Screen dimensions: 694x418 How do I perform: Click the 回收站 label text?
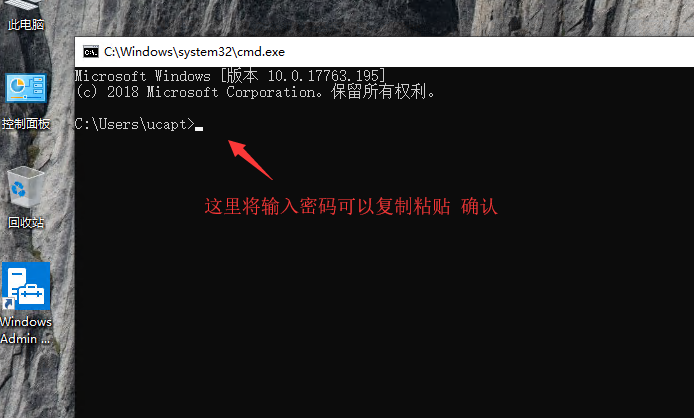(x=26, y=222)
